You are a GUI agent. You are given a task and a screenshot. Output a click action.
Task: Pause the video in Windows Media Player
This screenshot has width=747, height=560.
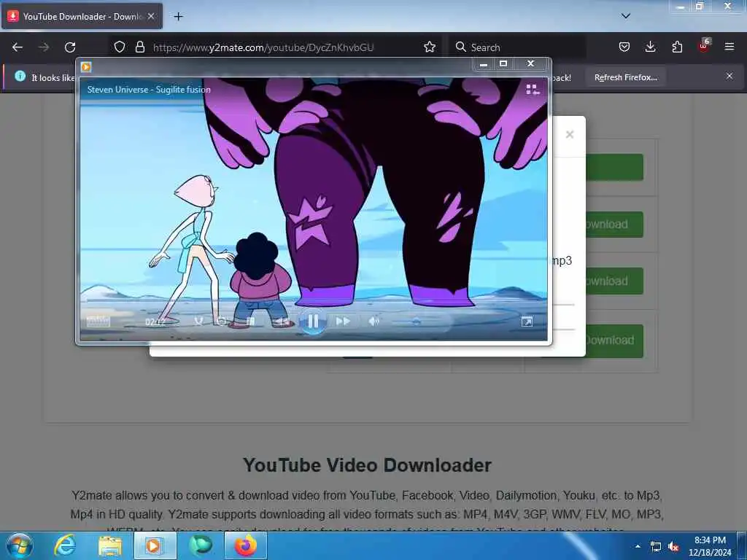(x=313, y=322)
